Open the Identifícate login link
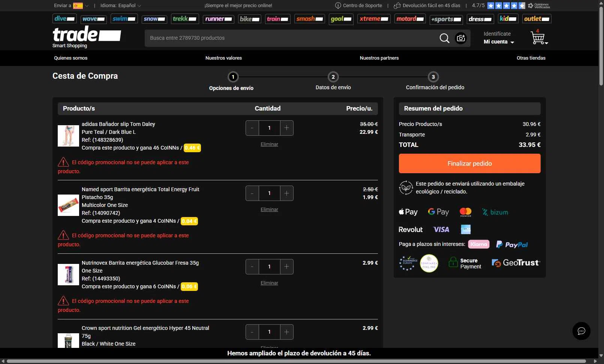 coord(497,34)
